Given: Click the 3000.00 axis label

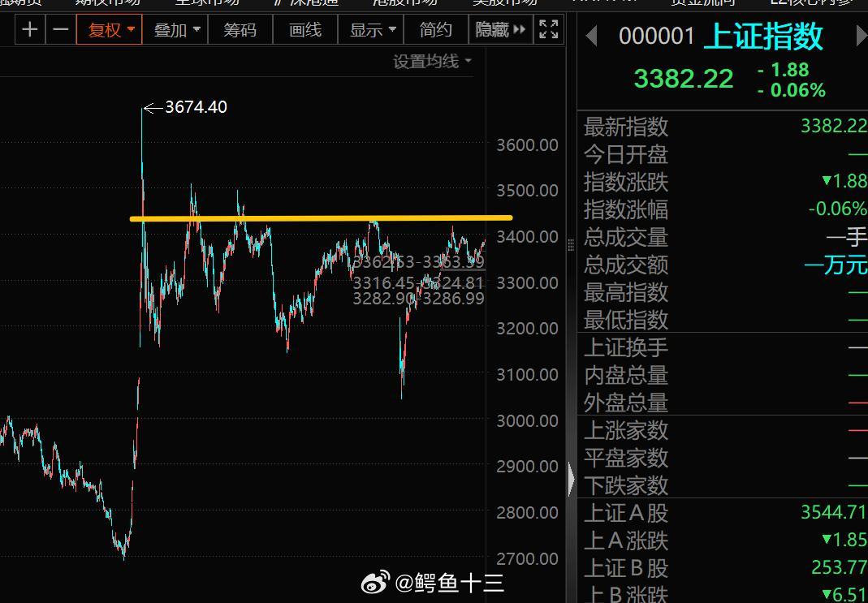Looking at the screenshot, I should coord(527,420).
